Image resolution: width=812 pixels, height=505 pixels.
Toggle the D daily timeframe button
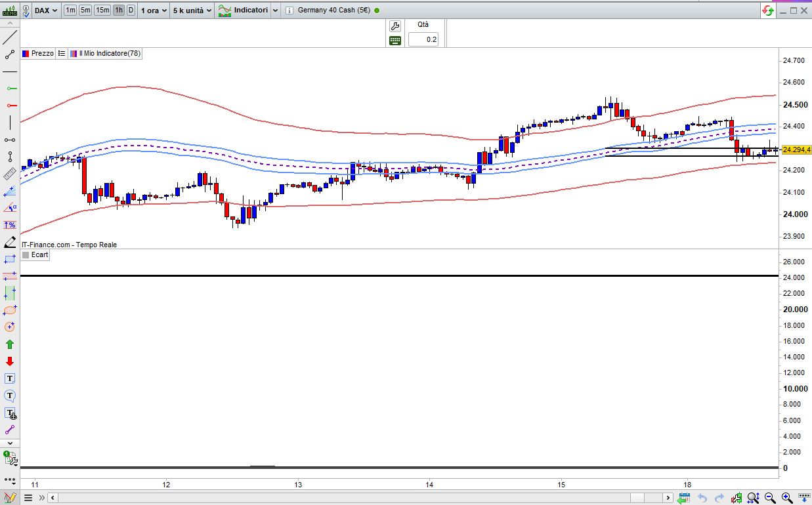pyautogui.click(x=131, y=10)
